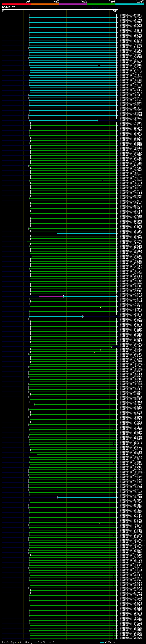Screen dimensions: 146x644
Task: Select hit label UniRef100_A6F710
Action: (131, 618)
